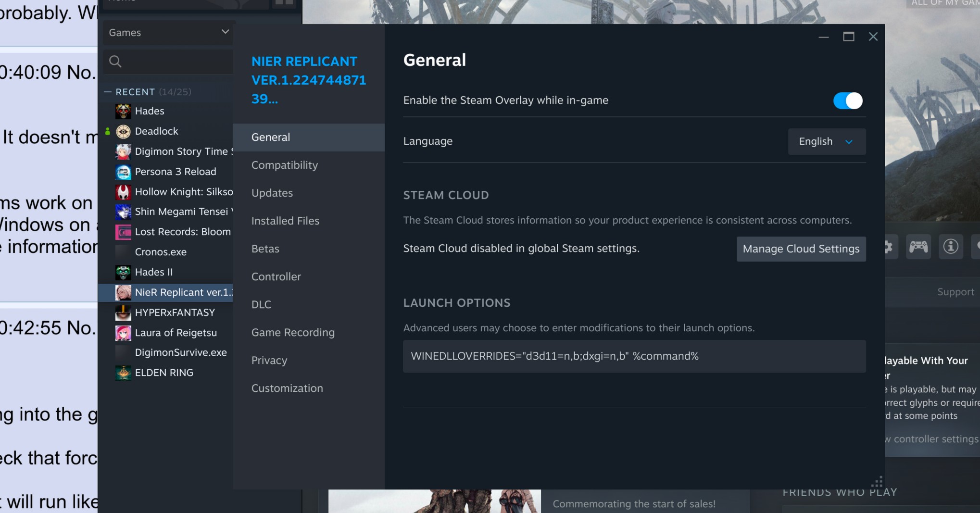
Task: Click the Support link on game page
Action: [x=955, y=292]
